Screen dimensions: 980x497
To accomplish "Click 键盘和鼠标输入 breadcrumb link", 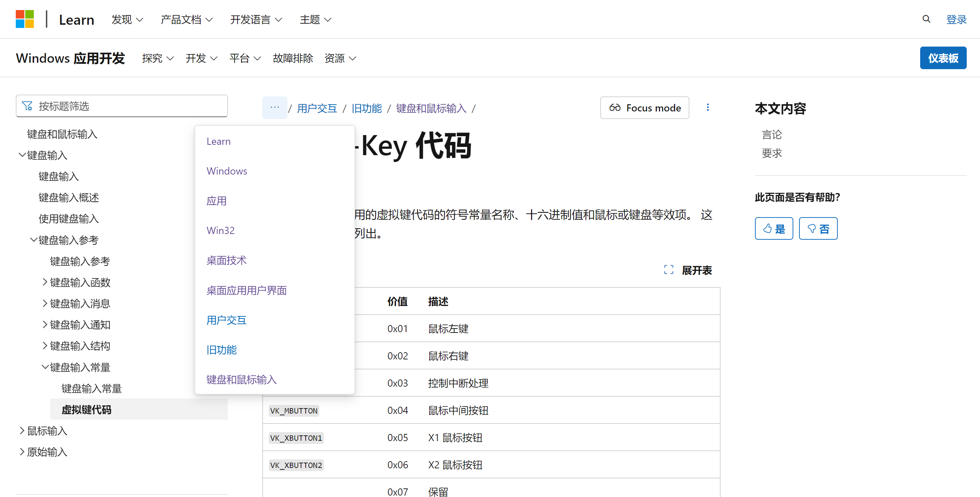I will [431, 108].
